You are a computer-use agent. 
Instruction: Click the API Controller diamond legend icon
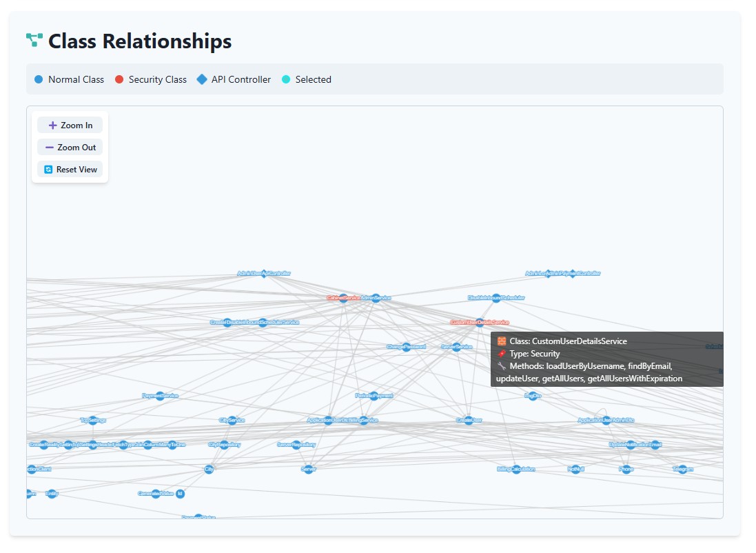click(202, 79)
